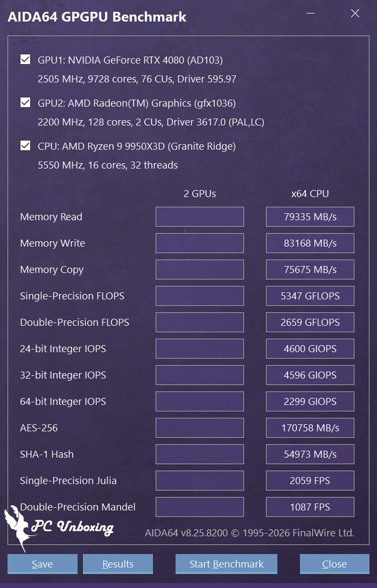Viewport: 377px width, 588px height.
Task: Open the Results button
Action: (x=118, y=564)
